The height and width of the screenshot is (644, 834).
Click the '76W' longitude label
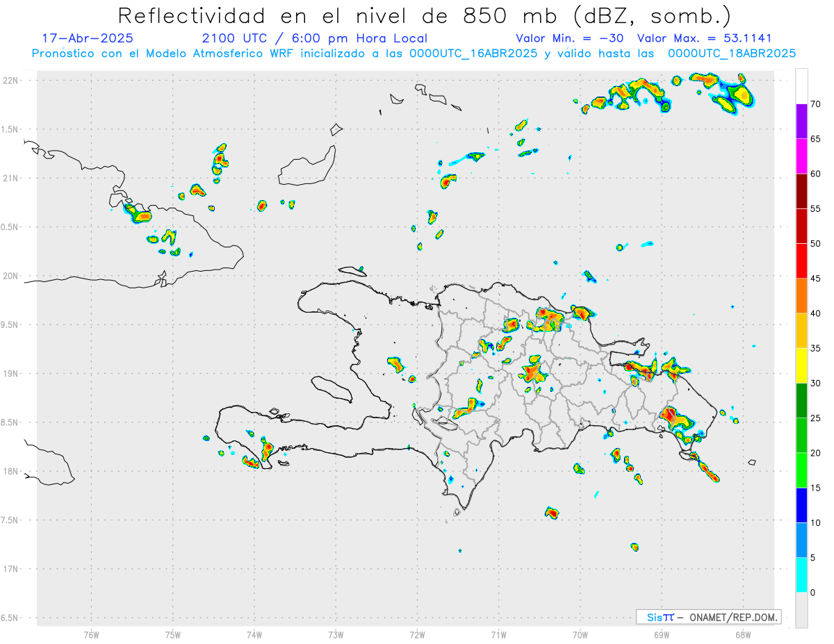pos(91,634)
